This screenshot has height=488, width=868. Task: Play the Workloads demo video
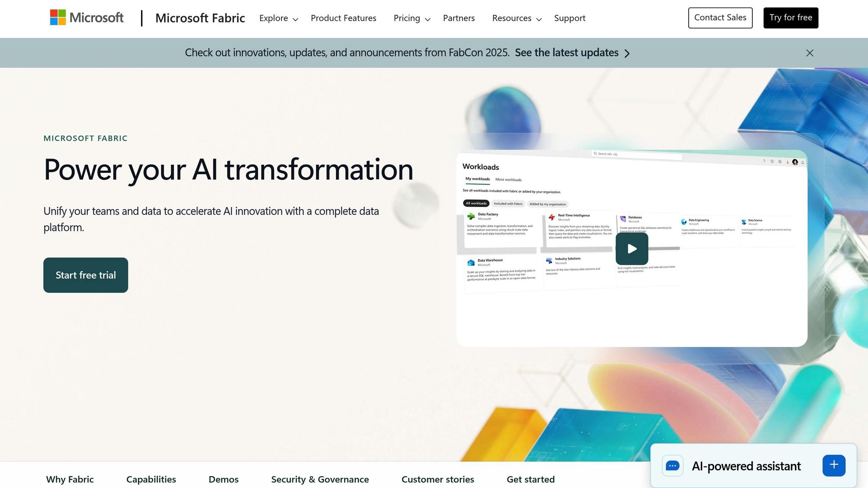pyautogui.click(x=632, y=249)
